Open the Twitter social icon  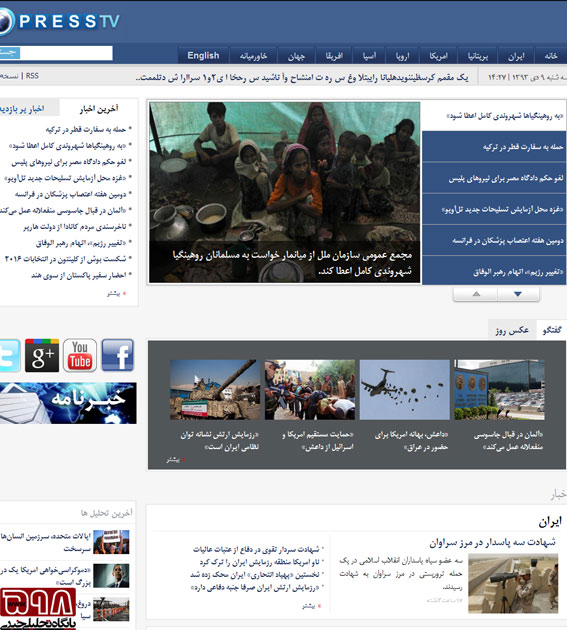(x=9, y=355)
